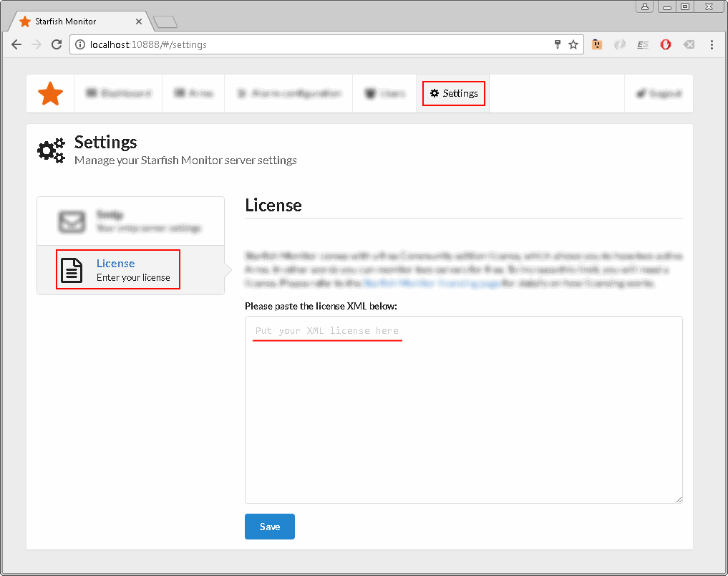Image resolution: width=728 pixels, height=576 pixels.
Task: Click the grey circular extension icon
Action: click(620, 44)
